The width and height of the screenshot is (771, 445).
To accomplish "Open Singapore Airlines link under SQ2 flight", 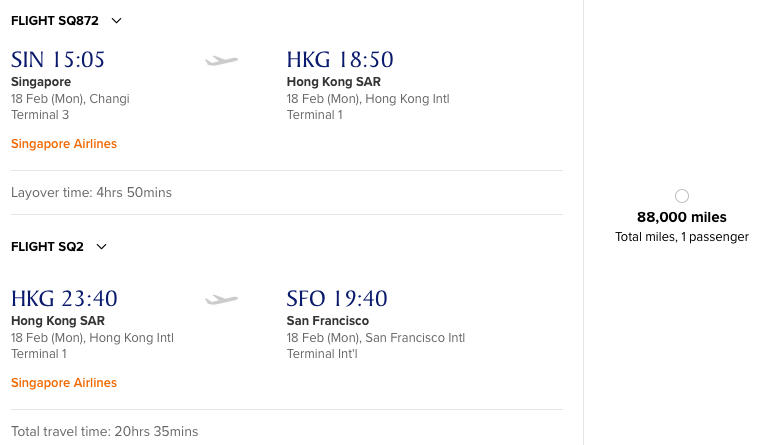I will pyautogui.click(x=64, y=383).
